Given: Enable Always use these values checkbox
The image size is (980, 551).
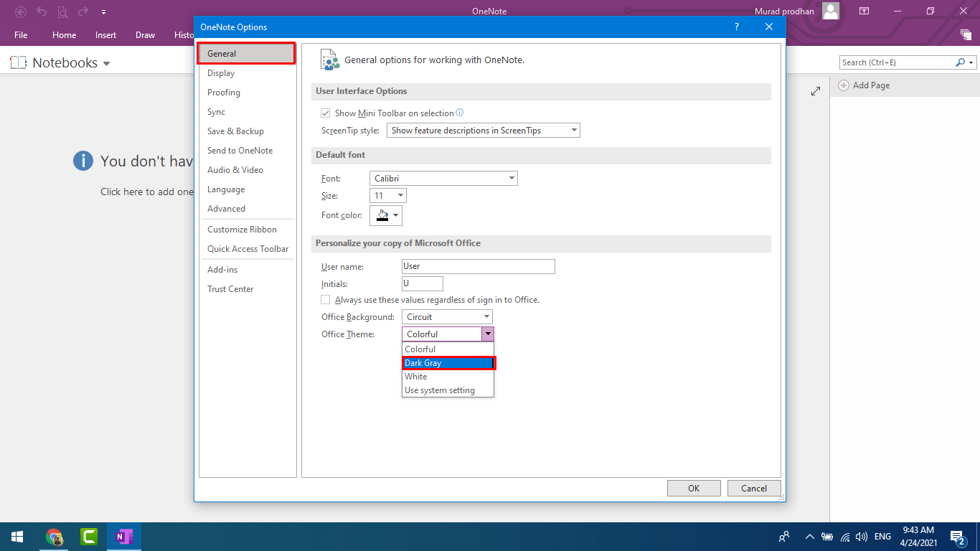Looking at the screenshot, I should (x=326, y=300).
